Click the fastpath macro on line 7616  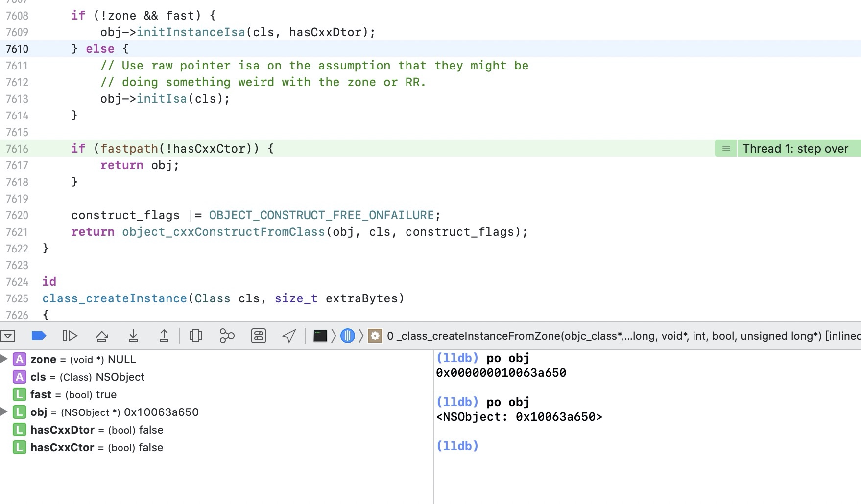tap(129, 149)
